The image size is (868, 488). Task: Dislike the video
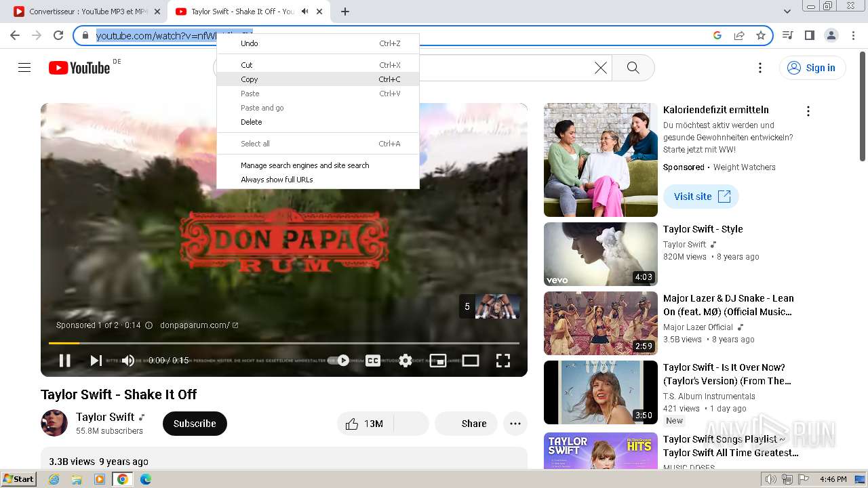tap(411, 424)
